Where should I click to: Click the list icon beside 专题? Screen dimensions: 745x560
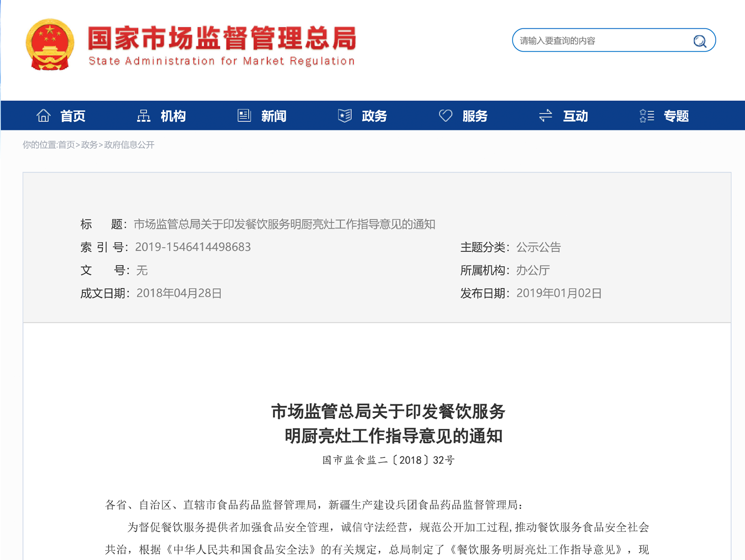(x=647, y=116)
